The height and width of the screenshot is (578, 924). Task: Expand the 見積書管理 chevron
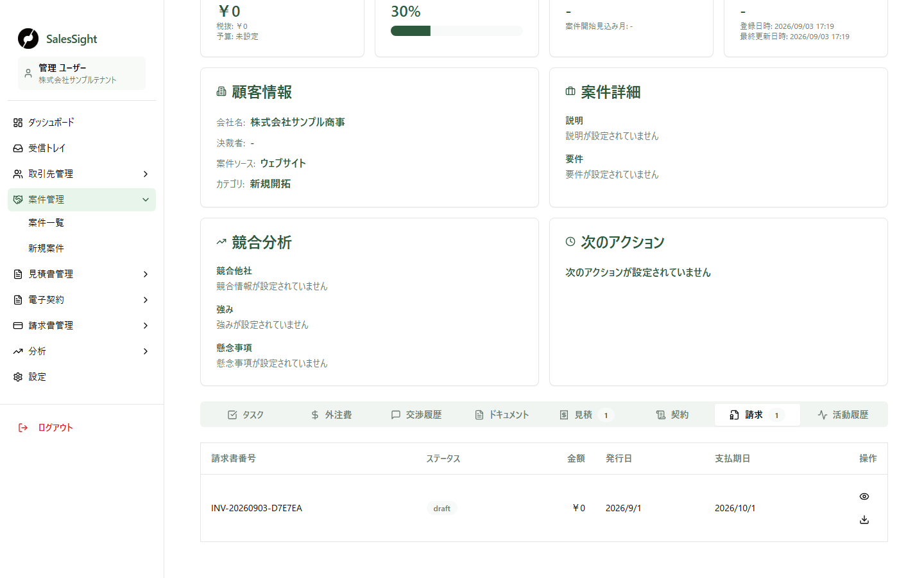[x=146, y=274]
